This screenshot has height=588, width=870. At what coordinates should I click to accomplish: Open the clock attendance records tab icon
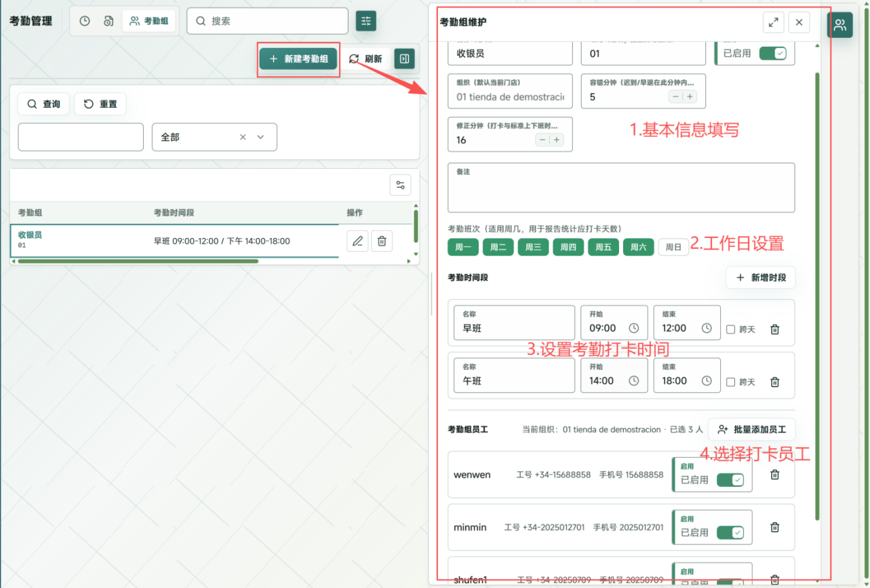click(x=85, y=21)
